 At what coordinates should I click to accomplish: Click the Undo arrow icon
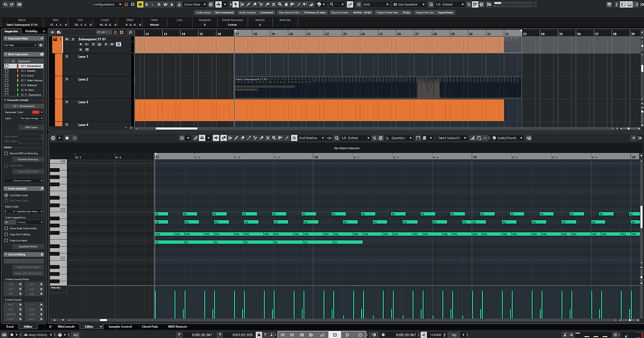[5, 4]
